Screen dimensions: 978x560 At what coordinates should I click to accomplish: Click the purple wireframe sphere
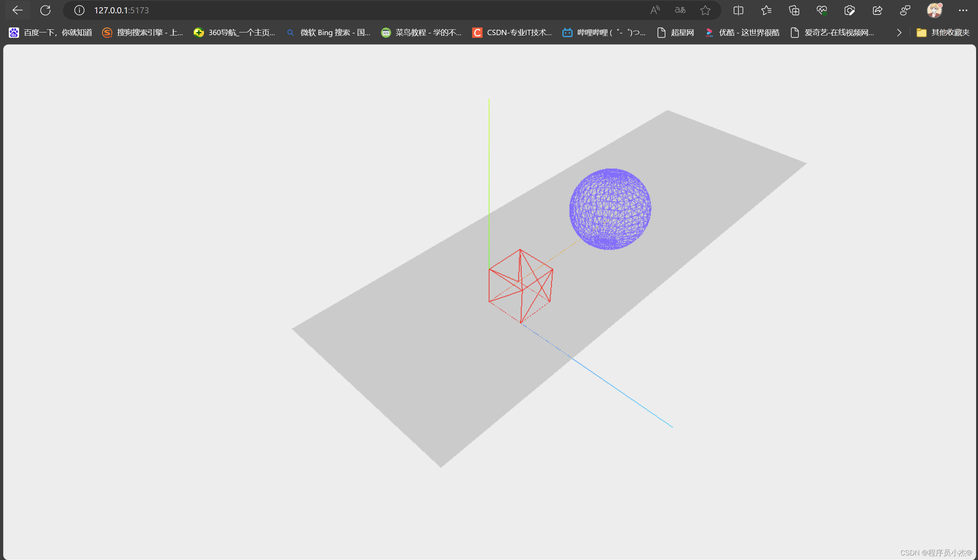(x=610, y=209)
